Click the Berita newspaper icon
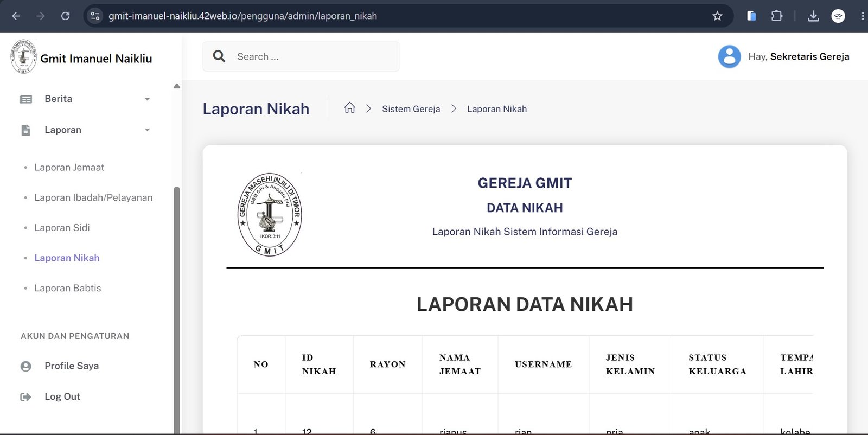 click(x=25, y=99)
